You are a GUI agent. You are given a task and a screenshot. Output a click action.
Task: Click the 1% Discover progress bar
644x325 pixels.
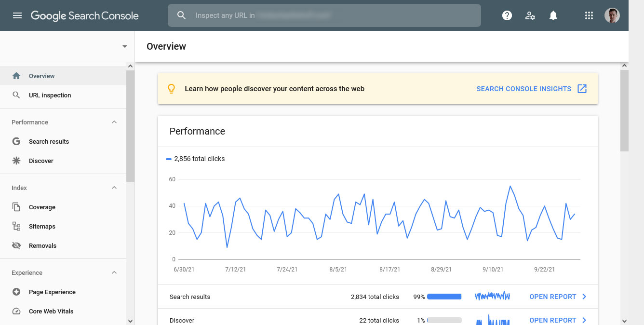444,320
